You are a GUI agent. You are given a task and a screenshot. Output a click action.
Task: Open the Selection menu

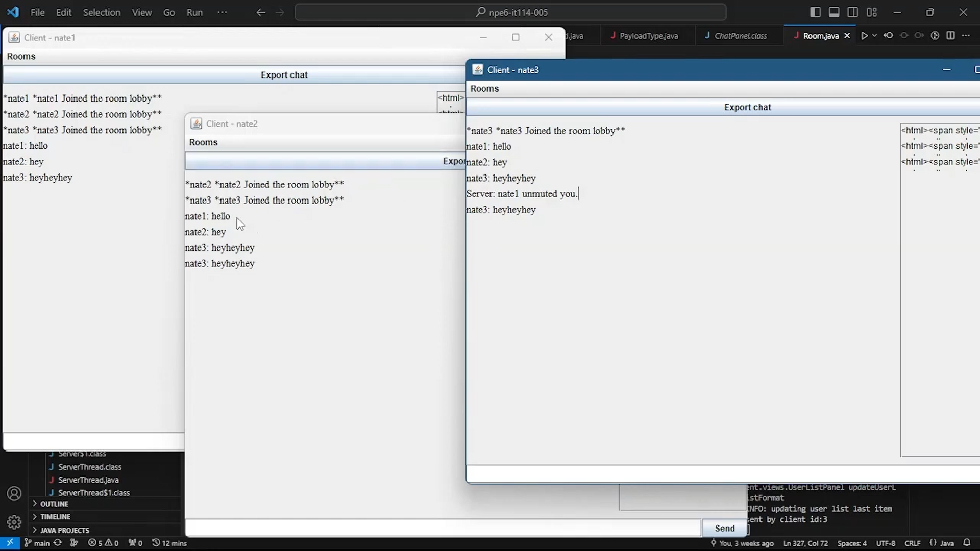[x=102, y=12]
